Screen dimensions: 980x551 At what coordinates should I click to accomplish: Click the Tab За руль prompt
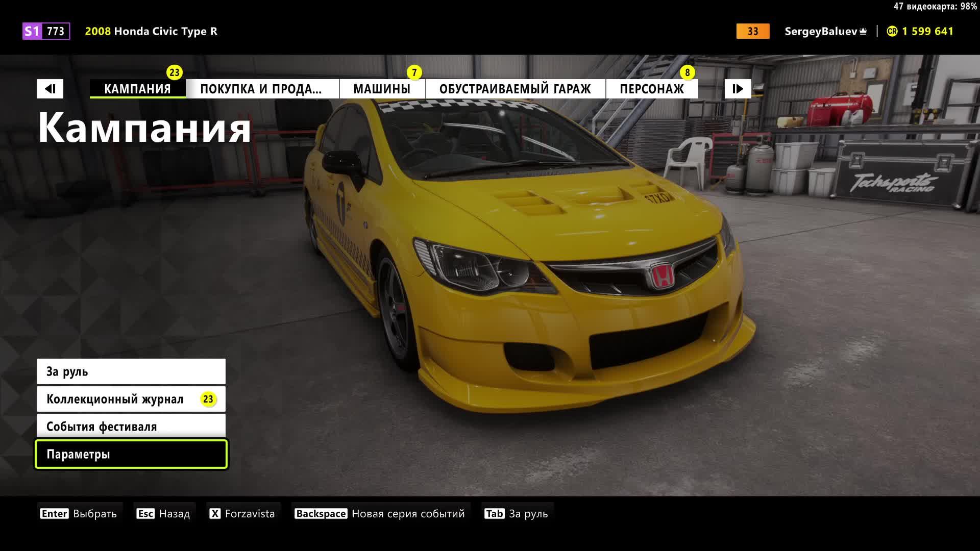click(516, 513)
